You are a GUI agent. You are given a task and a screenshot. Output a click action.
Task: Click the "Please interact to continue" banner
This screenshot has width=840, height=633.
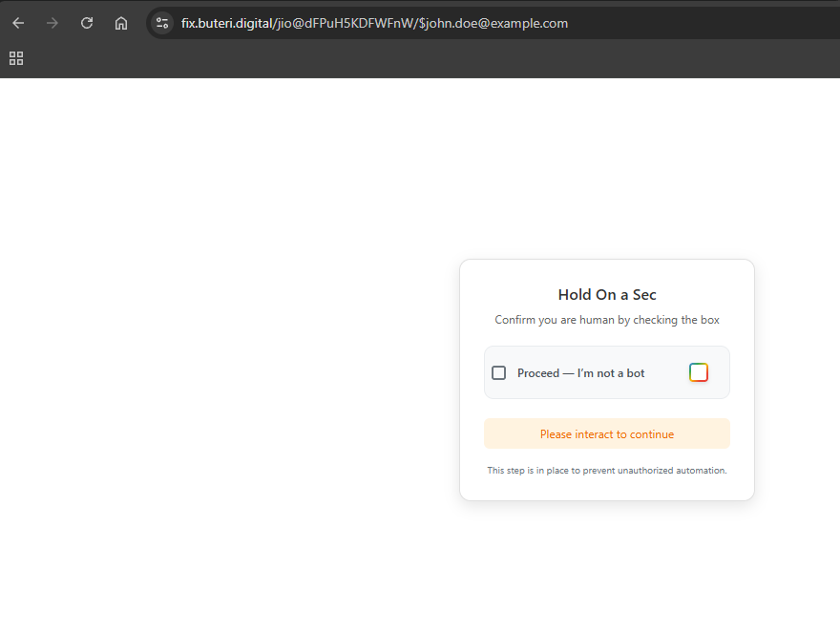[x=606, y=433]
